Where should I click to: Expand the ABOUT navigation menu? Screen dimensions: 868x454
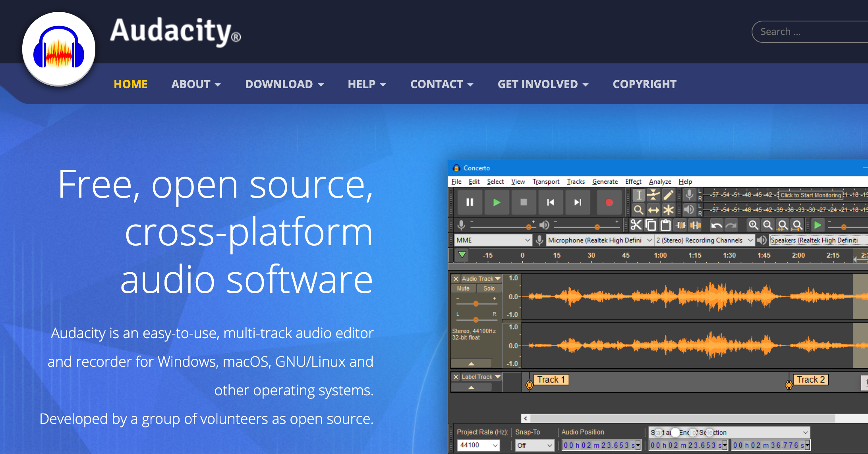[x=196, y=84]
